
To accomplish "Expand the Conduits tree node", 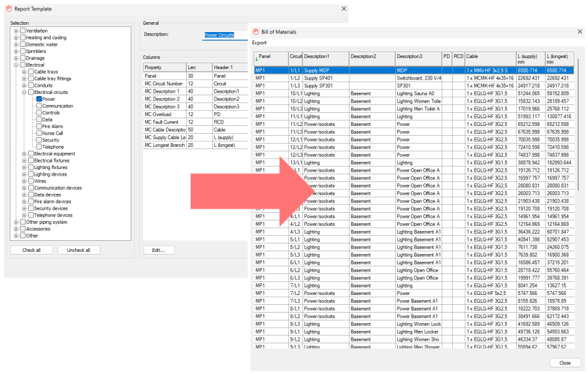I will [24, 86].
